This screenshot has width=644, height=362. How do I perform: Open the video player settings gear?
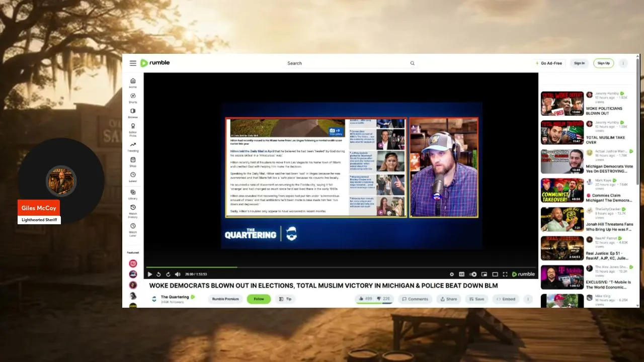[x=452, y=274]
